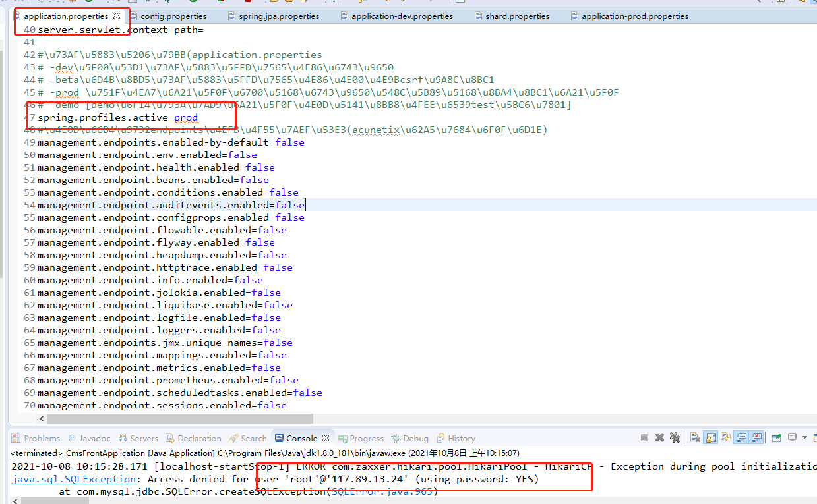This screenshot has height=504, width=817.
Task: Open the Search view tab
Action: [247, 438]
